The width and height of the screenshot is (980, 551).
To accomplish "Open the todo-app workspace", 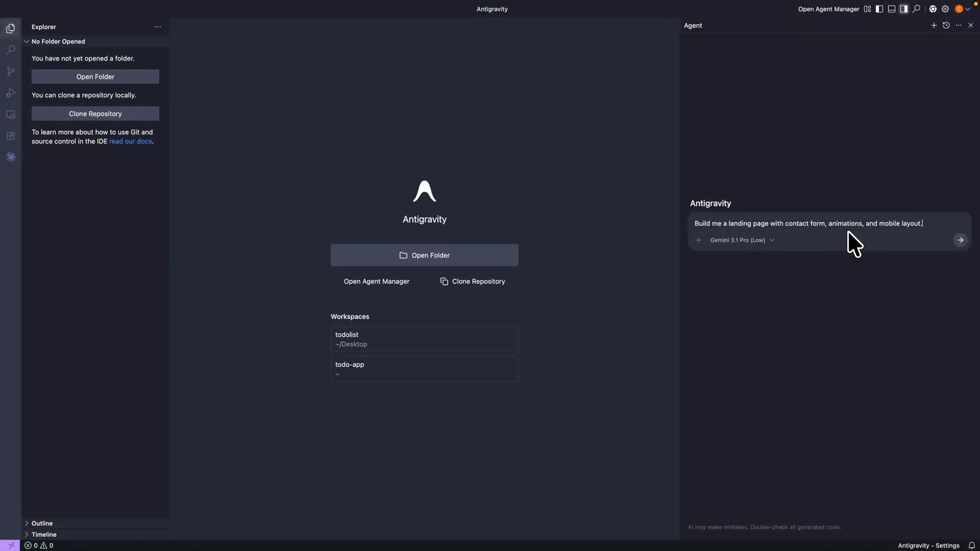I will pyautogui.click(x=424, y=369).
